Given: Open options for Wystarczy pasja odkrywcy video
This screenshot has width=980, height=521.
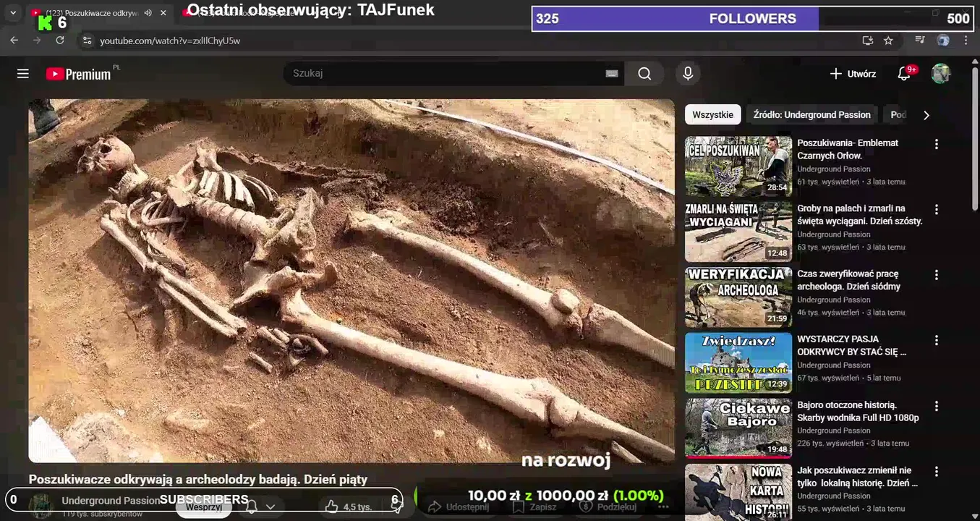Looking at the screenshot, I should 936,340.
